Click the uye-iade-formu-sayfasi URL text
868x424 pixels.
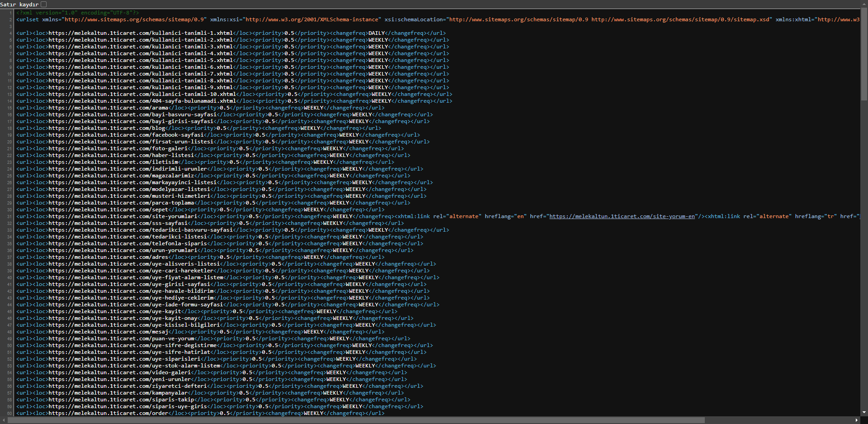click(x=136, y=305)
